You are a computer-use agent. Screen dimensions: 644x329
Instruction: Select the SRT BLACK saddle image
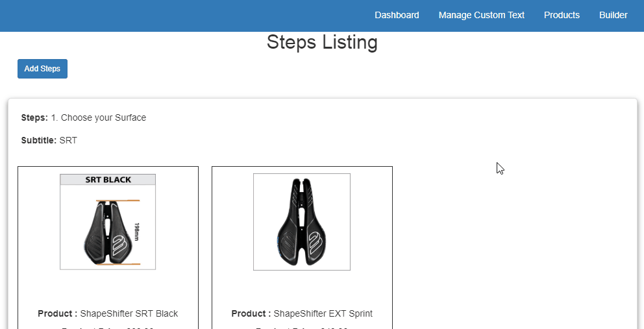click(x=108, y=222)
